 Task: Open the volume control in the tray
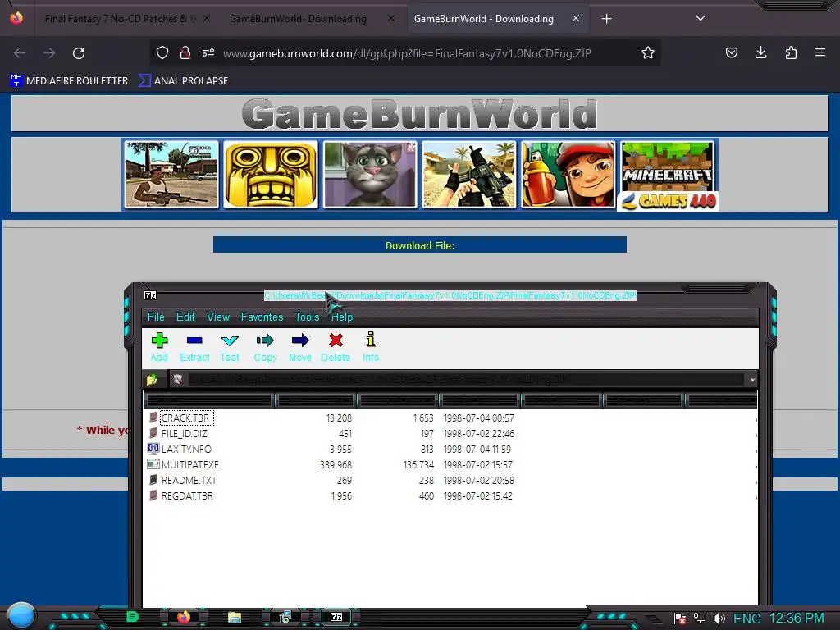click(719, 619)
